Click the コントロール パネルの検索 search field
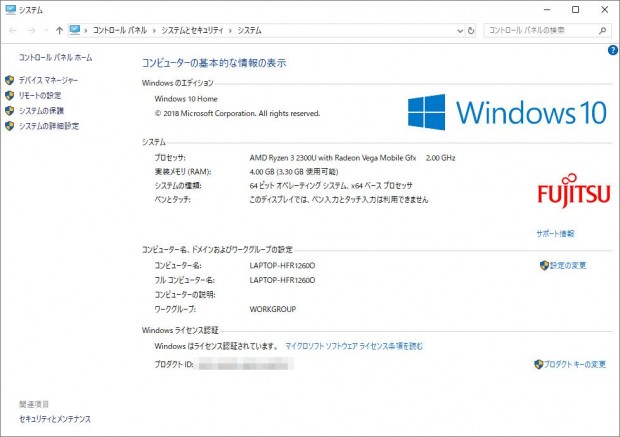The image size is (620, 437). click(x=547, y=30)
